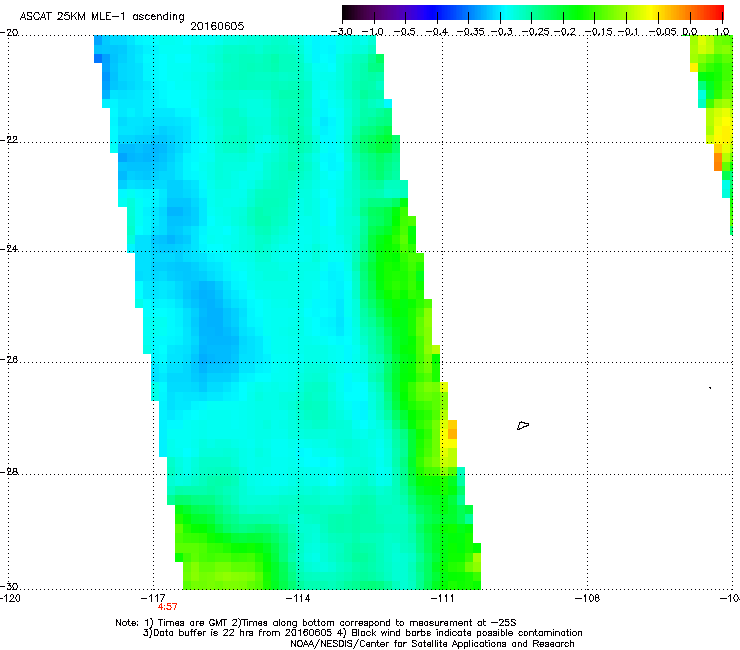Click the colorbar label -0.25
This screenshot has height=650, width=740.
pyautogui.click(x=536, y=32)
